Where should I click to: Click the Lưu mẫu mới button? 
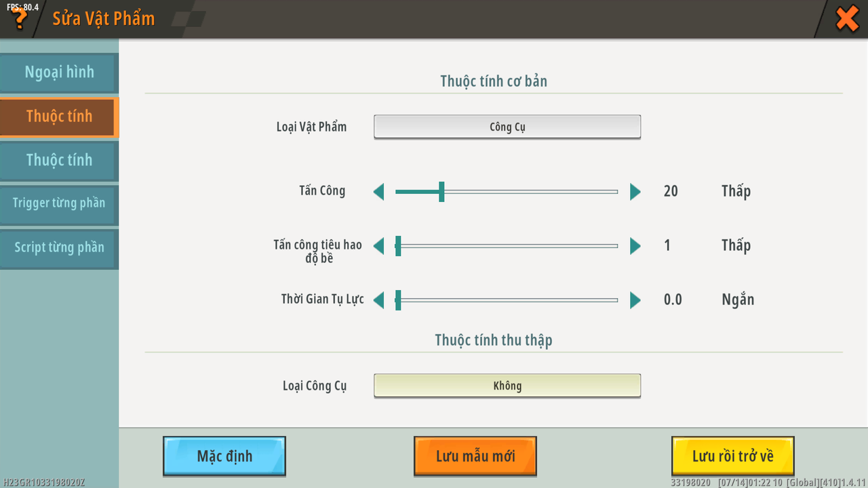point(475,456)
